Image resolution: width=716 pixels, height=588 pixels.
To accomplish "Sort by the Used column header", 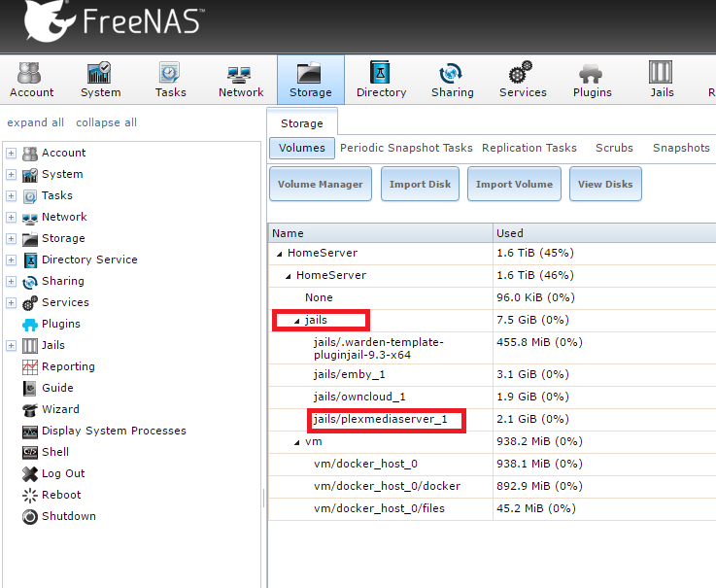I will tap(604, 233).
